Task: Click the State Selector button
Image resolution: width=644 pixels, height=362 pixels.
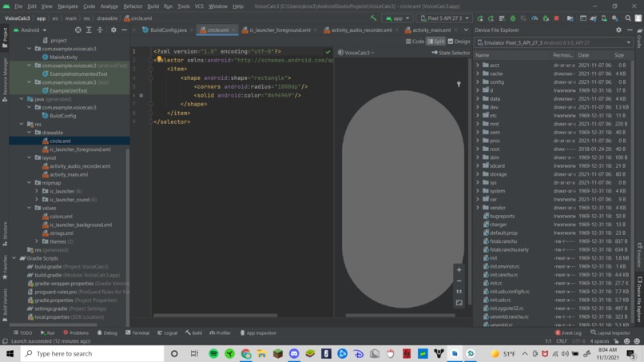Action: (451, 53)
